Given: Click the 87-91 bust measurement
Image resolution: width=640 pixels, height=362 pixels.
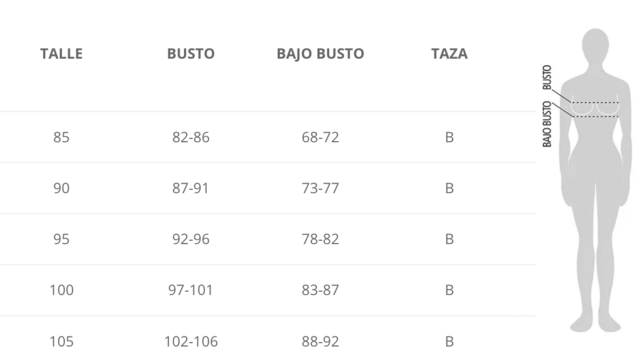Looking at the screenshot, I should click(x=191, y=188).
